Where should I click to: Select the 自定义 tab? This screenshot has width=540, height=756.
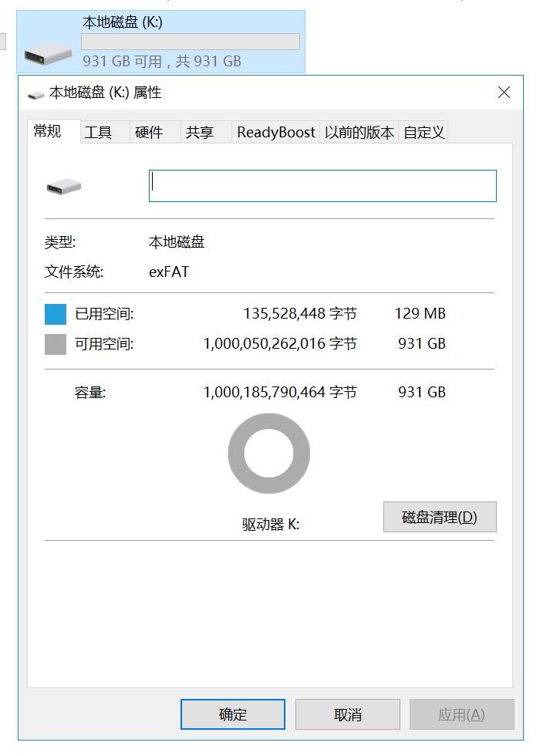click(424, 133)
